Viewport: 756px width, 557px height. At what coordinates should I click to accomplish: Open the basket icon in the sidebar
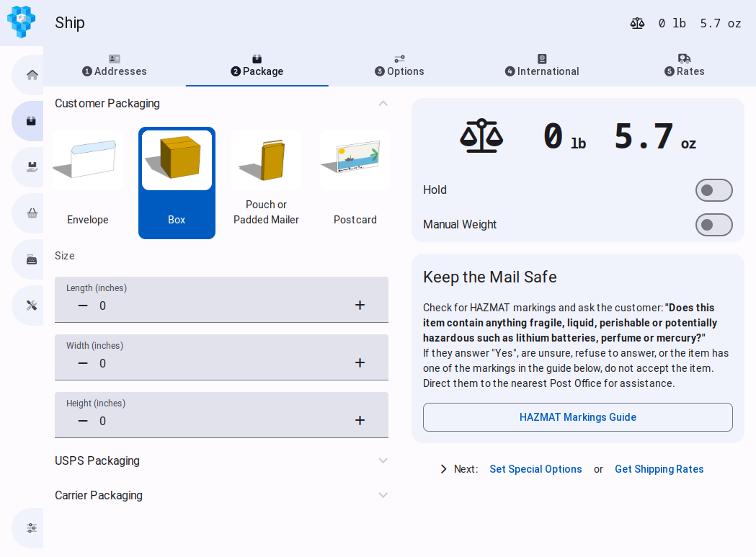point(32,213)
